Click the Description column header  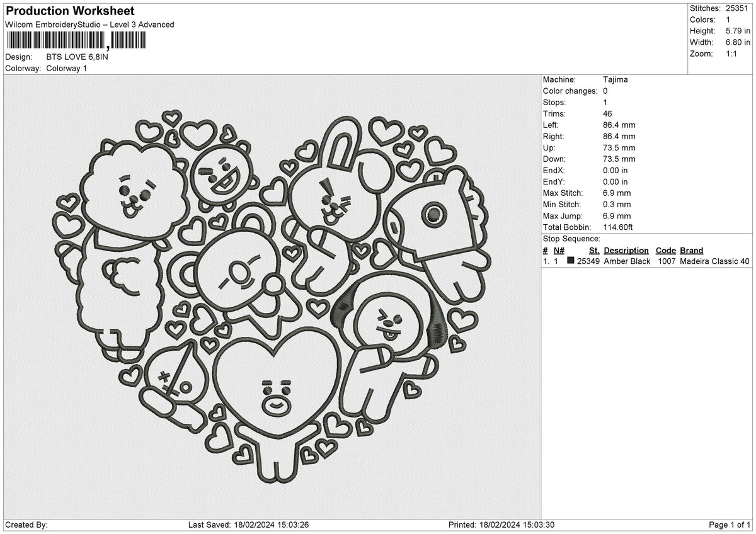(626, 250)
